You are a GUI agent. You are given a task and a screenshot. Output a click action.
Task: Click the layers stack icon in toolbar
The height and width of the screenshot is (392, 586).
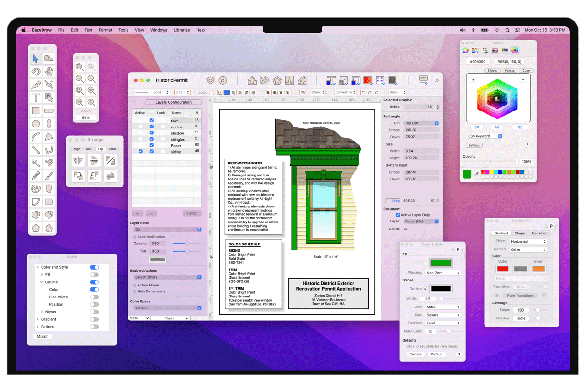(x=210, y=80)
